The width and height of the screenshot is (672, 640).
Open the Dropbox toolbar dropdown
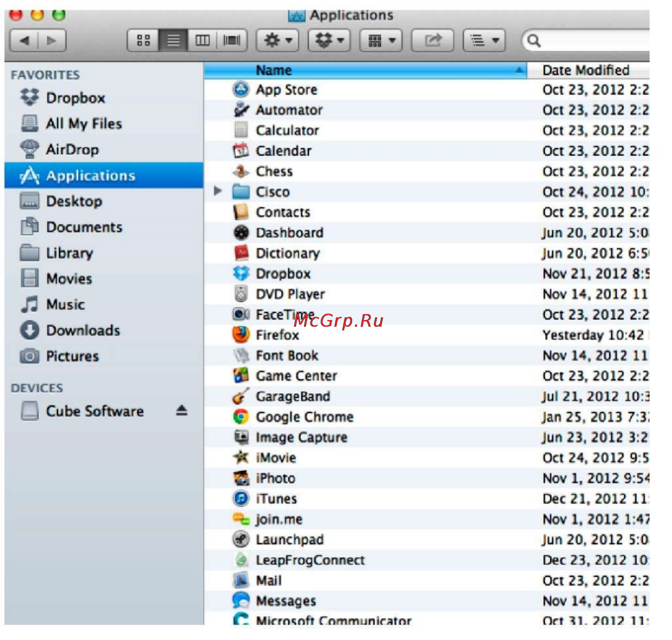point(329,40)
